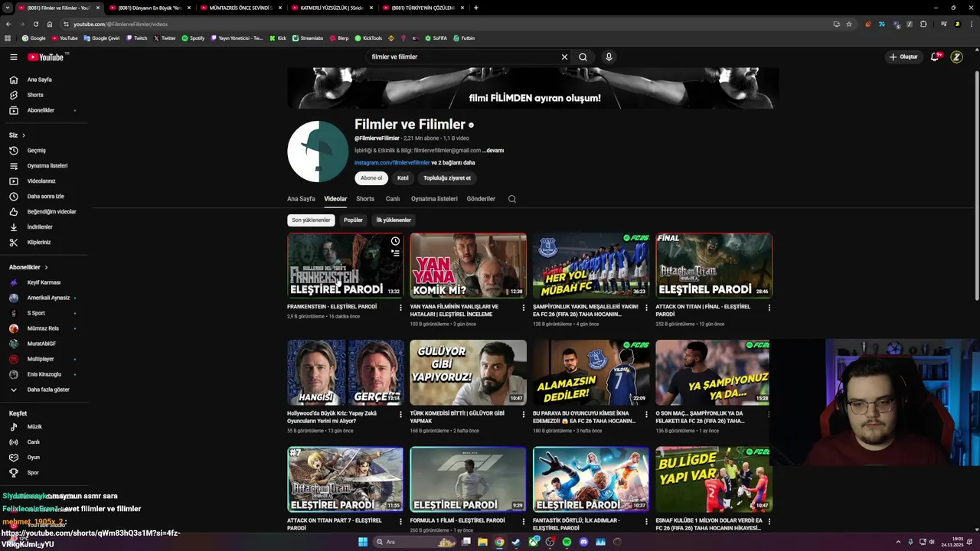This screenshot has width=980, height=551.
Task: Start voice search with microphone
Action: [609, 57]
